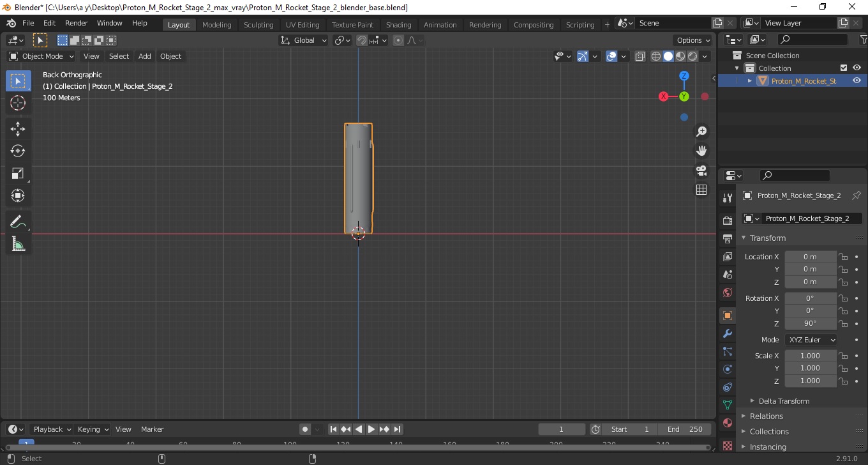868x465 pixels.
Task: Toggle X-ray mode in viewport header
Action: click(640, 56)
